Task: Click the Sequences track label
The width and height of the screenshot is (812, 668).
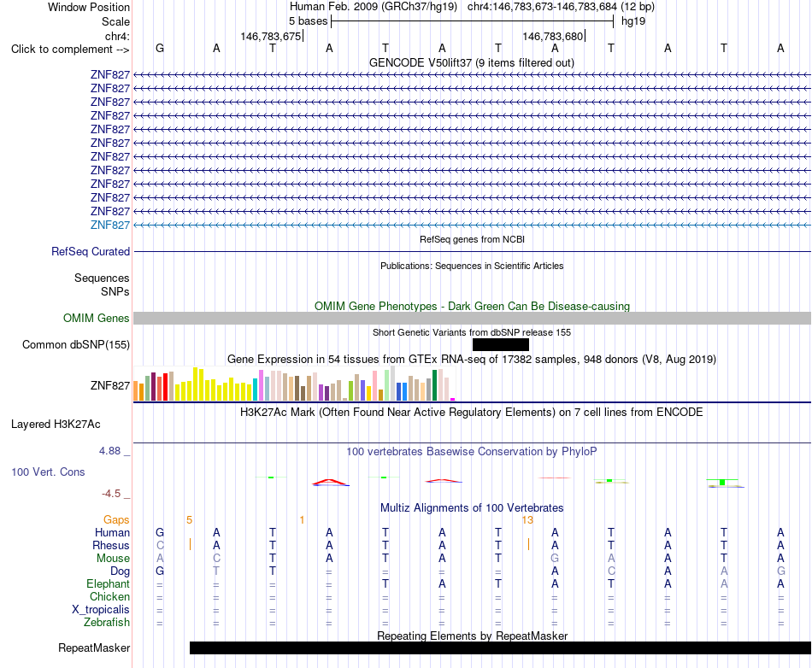Action: (x=102, y=278)
